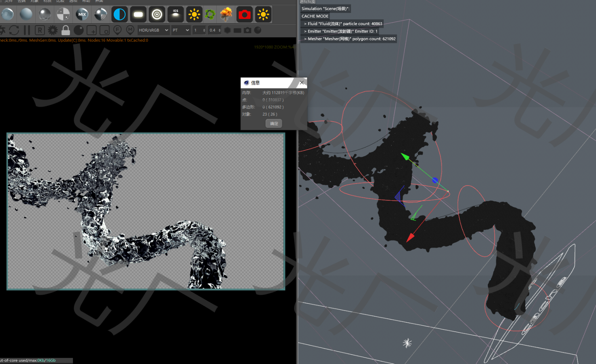Open the HDR/sRGB color space dropdown
596x364 pixels.
pos(153,30)
